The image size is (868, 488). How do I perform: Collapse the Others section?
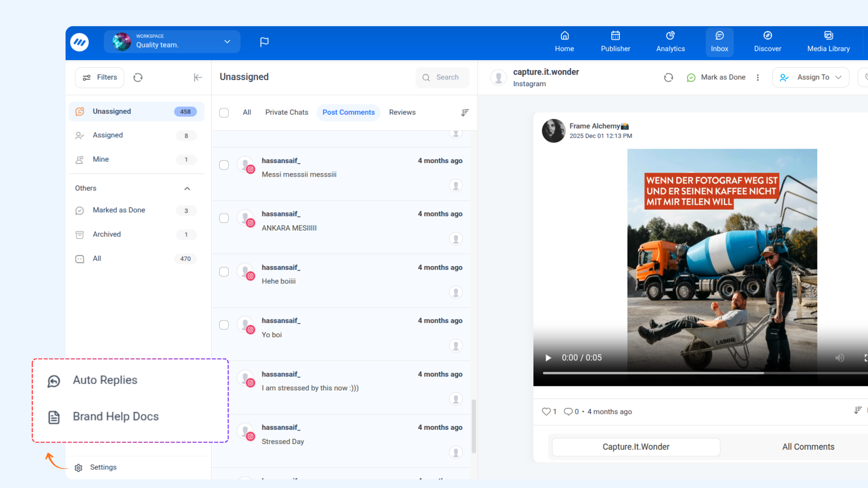[187, 188]
